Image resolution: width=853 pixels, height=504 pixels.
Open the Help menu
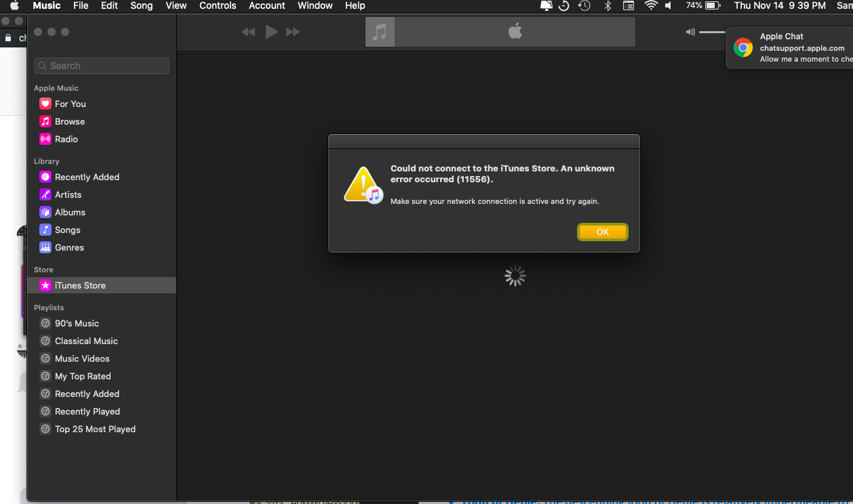click(x=355, y=5)
